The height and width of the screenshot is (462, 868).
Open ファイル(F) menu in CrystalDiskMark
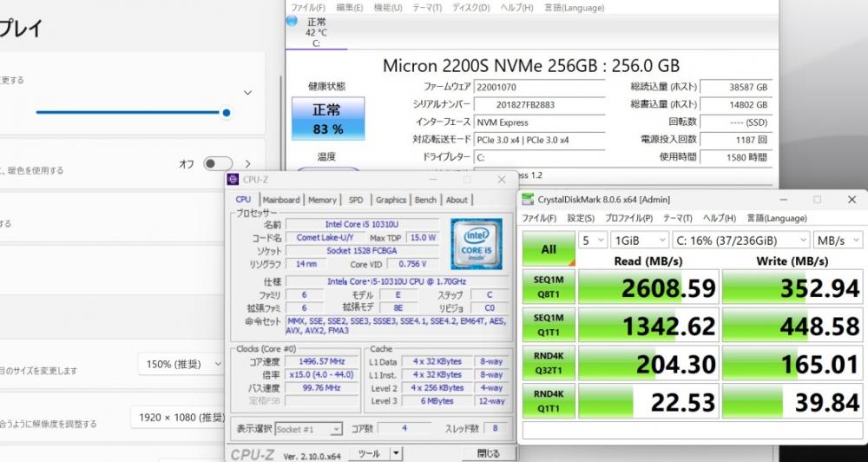(539, 218)
